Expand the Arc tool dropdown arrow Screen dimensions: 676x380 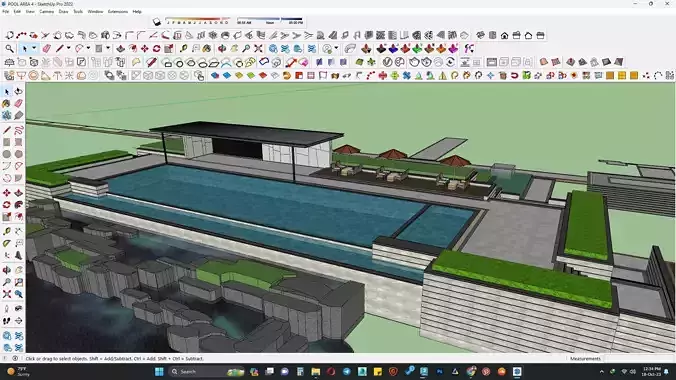pyautogui.click(x=88, y=48)
